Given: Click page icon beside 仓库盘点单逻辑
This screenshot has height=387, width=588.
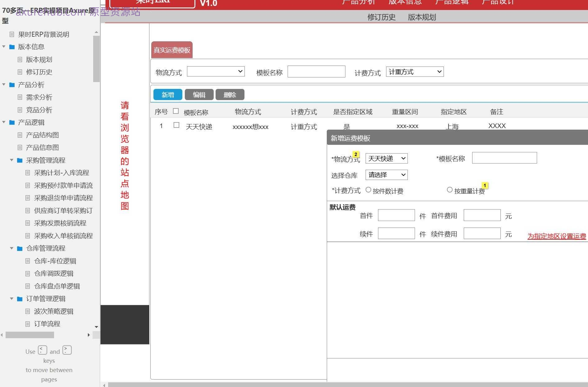Looking at the screenshot, I should pyautogui.click(x=28, y=286).
